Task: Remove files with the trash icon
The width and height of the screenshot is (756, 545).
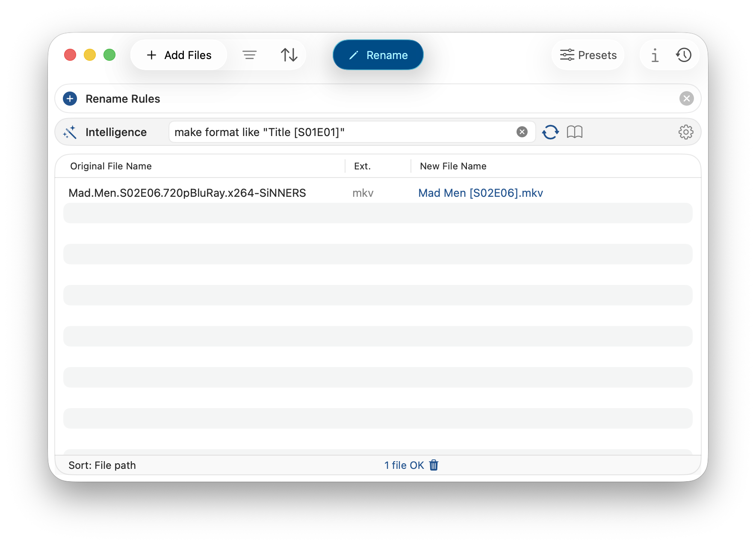Action: 434,465
